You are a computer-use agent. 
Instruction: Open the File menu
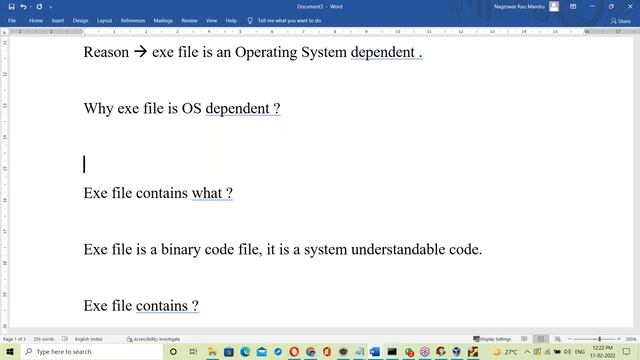12,20
